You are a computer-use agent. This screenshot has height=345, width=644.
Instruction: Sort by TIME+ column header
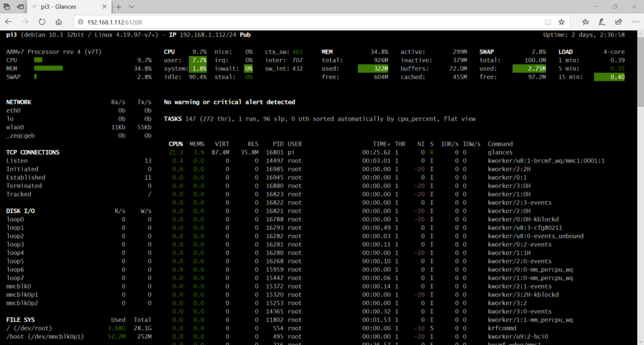(380, 144)
